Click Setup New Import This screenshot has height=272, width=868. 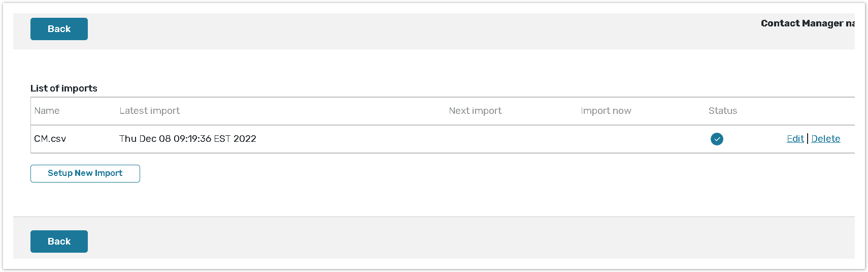[85, 173]
